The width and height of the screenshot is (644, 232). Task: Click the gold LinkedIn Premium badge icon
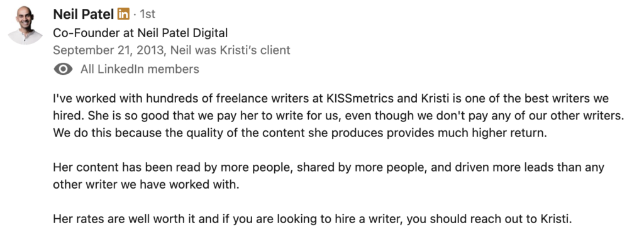pyautogui.click(x=123, y=14)
